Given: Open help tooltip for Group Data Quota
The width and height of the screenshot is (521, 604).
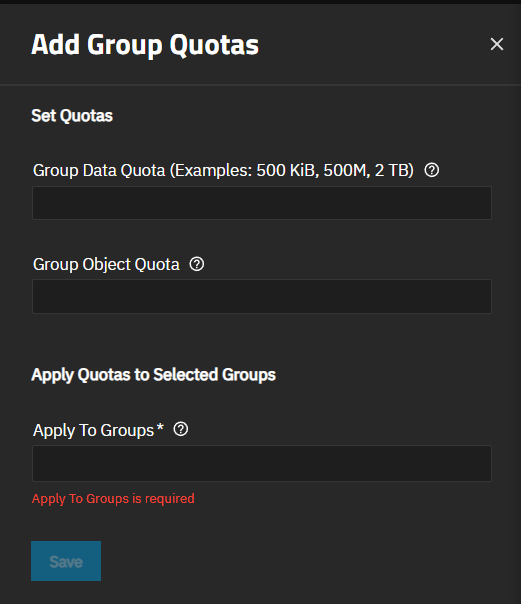Looking at the screenshot, I should pos(432,170).
